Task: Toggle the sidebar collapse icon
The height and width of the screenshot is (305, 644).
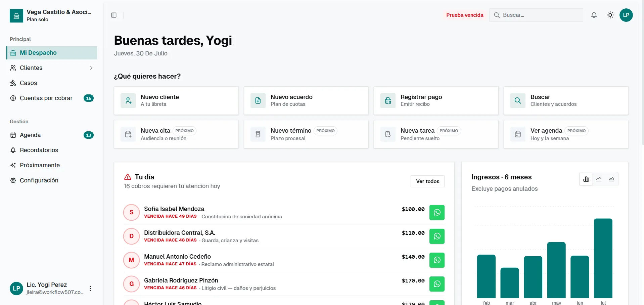Action: click(114, 15)
